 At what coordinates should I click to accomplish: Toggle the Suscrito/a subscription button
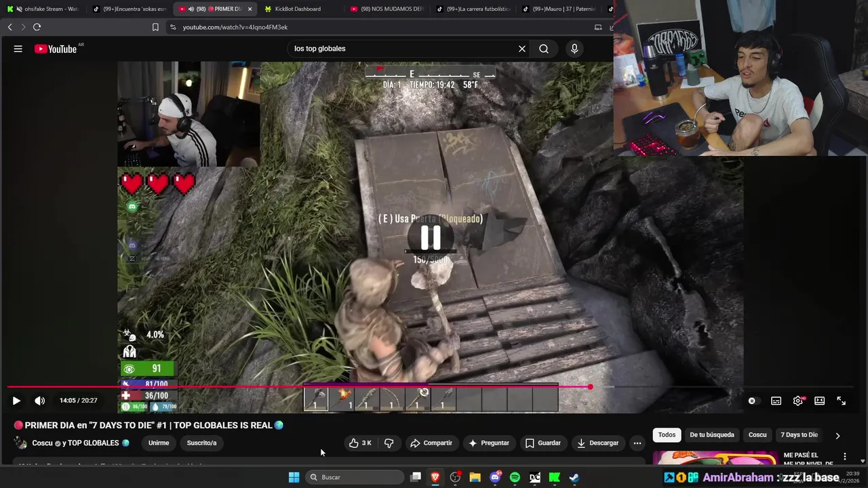point(201,443)
